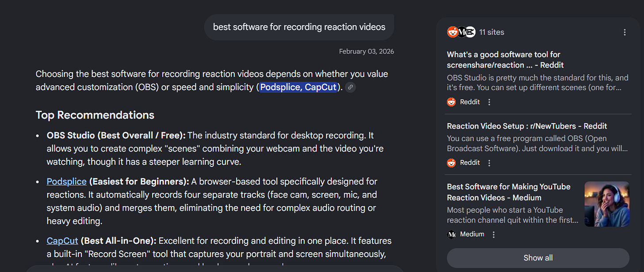The height and width of the screenshot is (272, 644).
Task: Click snippet 'You can use a free program called OBS'
Action: point(537,144)
